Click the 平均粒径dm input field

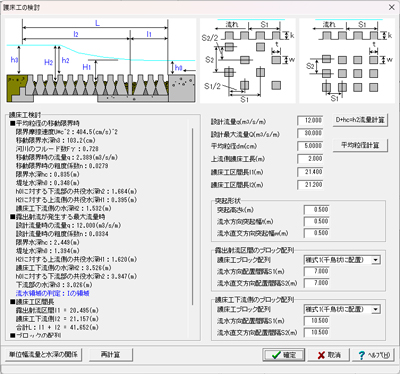310,146
